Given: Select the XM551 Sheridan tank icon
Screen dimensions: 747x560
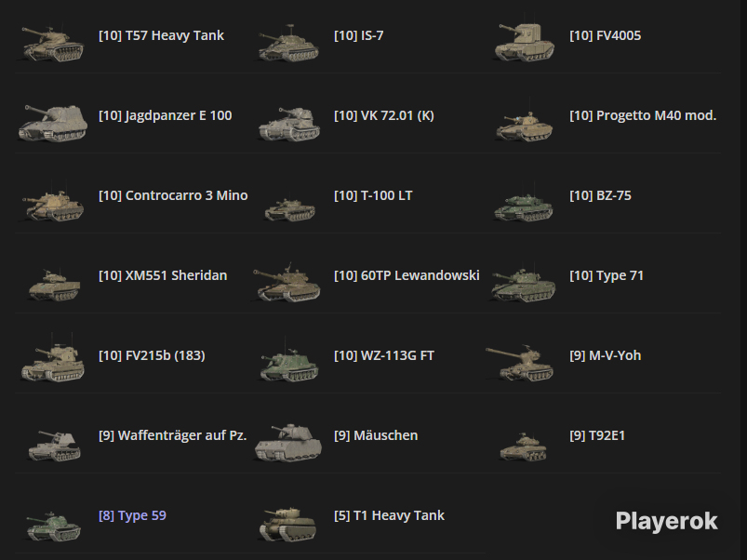Looking at the screenshot, I should tap(54, 285).
